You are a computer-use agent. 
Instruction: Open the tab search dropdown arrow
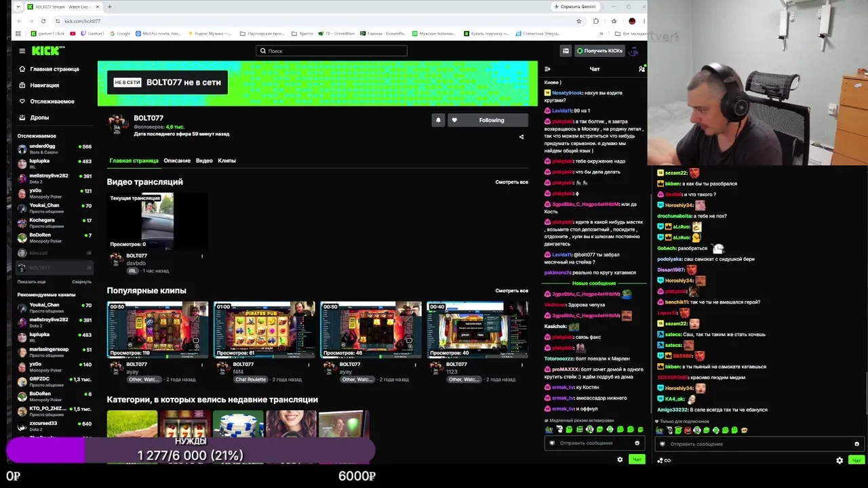[18, 7]
